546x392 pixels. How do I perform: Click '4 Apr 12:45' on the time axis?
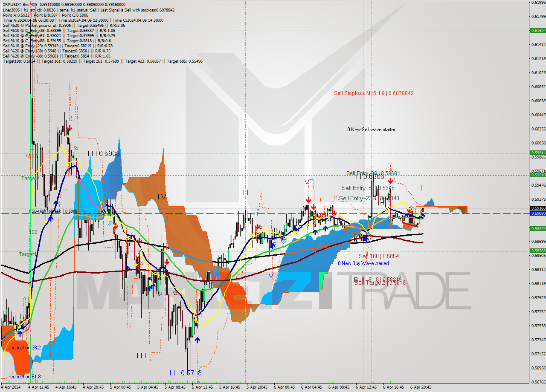(x=39, y=388)
